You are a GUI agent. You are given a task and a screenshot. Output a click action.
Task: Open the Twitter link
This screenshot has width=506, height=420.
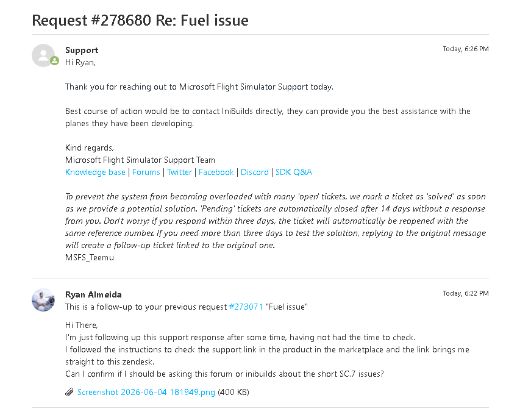click(x=179, y=173)
